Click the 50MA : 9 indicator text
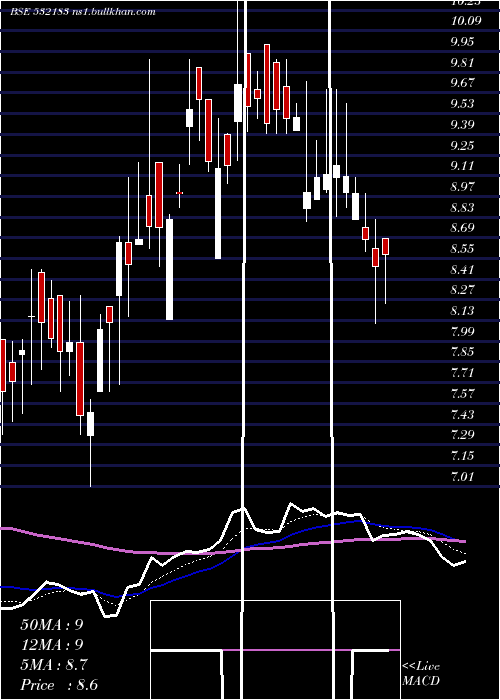The image size is (500, 700). pyautogui.click(x=52, y=625)
